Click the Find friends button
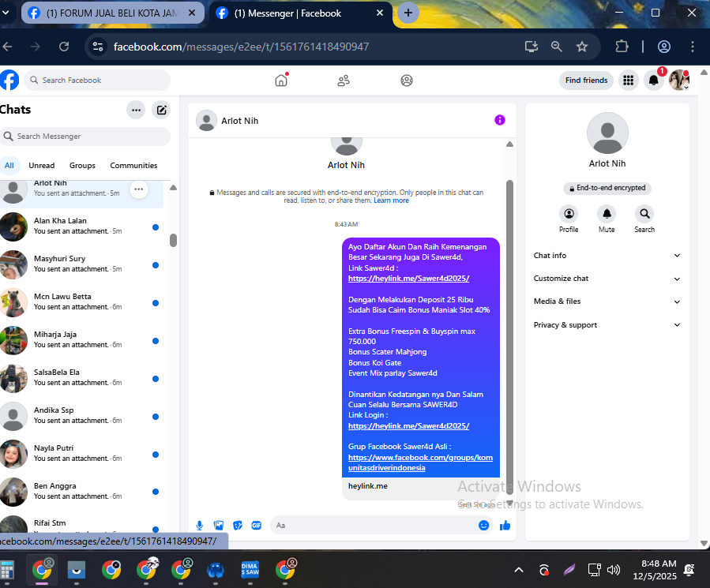This screenshot has width=710, height=588. [x=586, y=81]
